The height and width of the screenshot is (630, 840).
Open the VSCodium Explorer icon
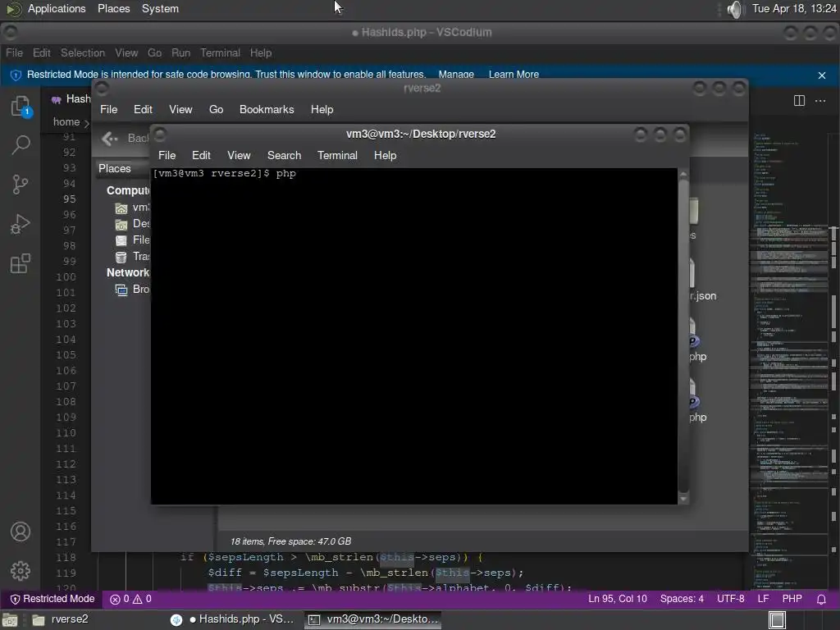21,106
